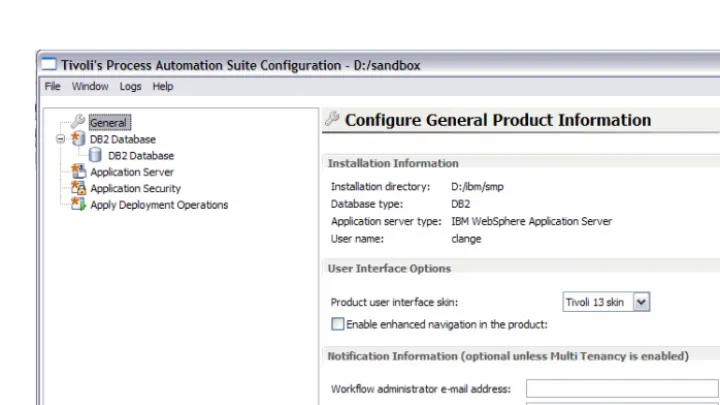720x405 pixels.
Task: Click the Application Security lock icon
Action: point(79,188)
